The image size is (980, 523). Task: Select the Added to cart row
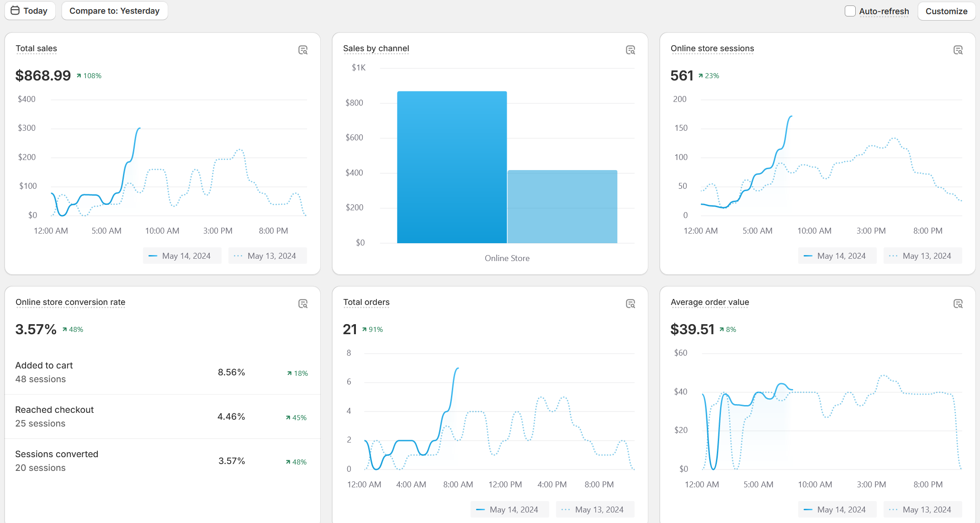(162, 372)
